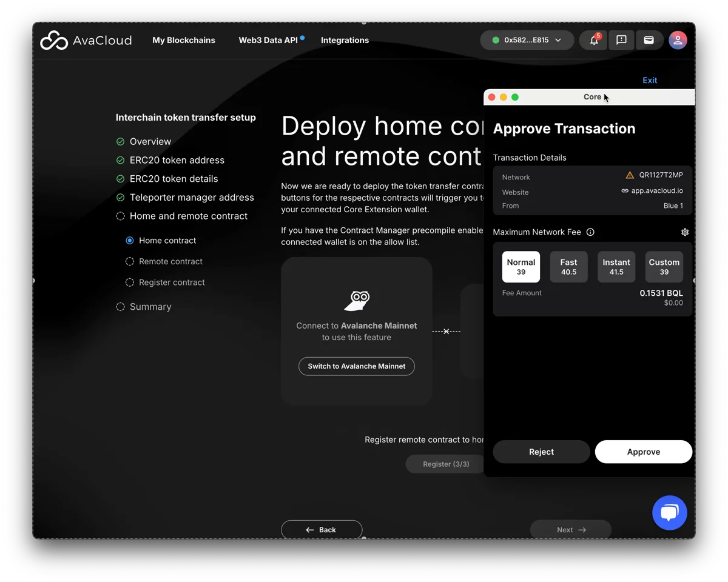Select the Custom fee option

664,267
